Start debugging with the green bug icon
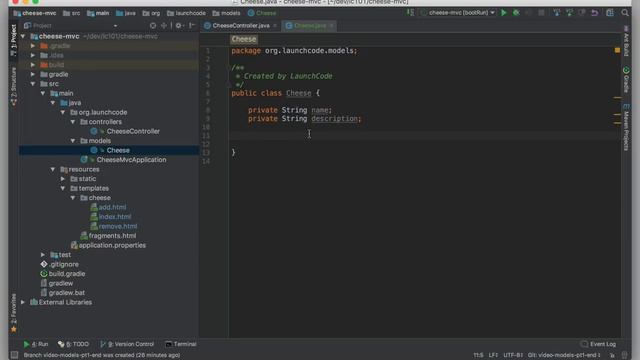Viewport: 640px width, 360px height. pos(516,13)
